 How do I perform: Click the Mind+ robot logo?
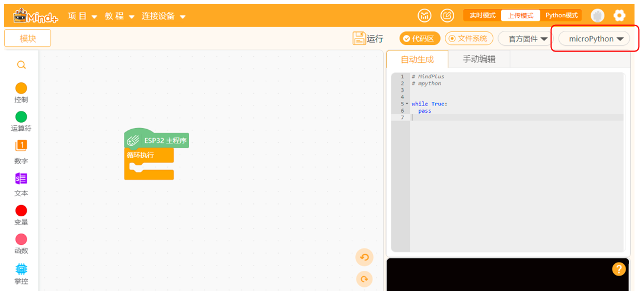37,16
